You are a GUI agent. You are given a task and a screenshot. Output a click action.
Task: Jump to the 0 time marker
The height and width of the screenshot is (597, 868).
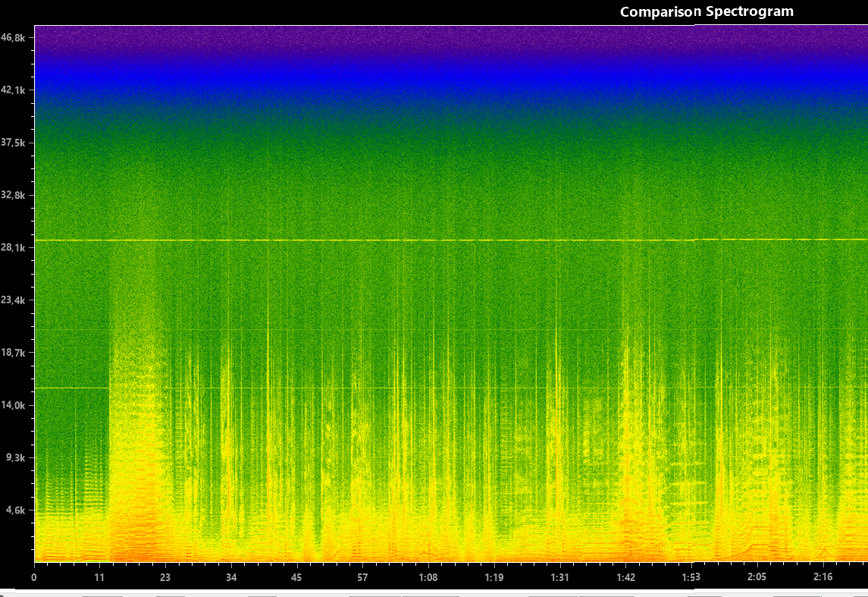34,577
